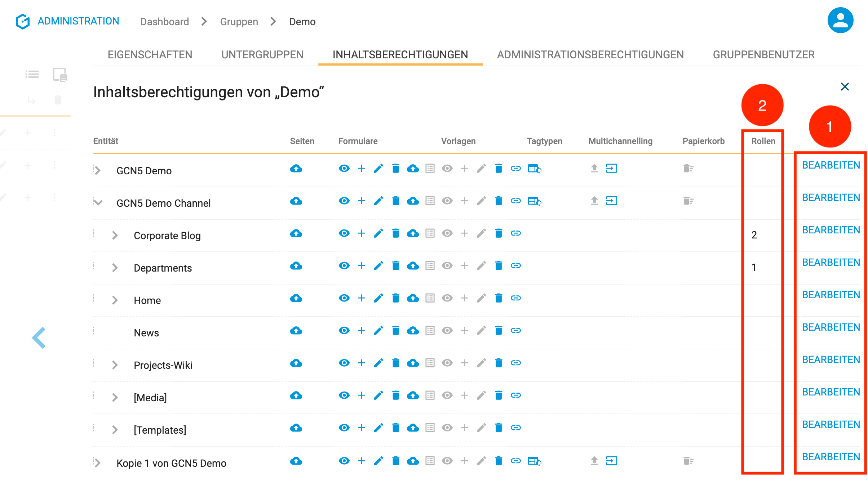Screen dimensions: 868x483
Task: Toggle gray view templates eye for Home
Action: [x=447, y=298]
